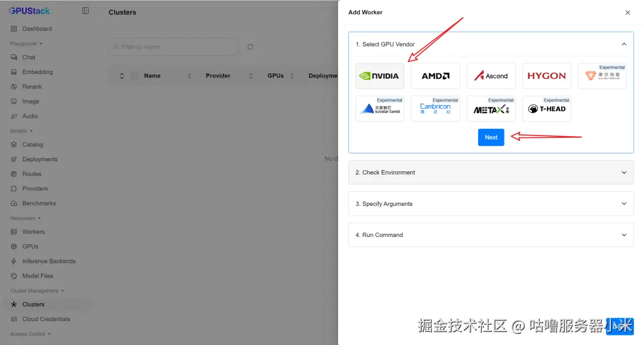Open the Benchmarks page
This screenshot has height=345, width=644.
(39, 203)
